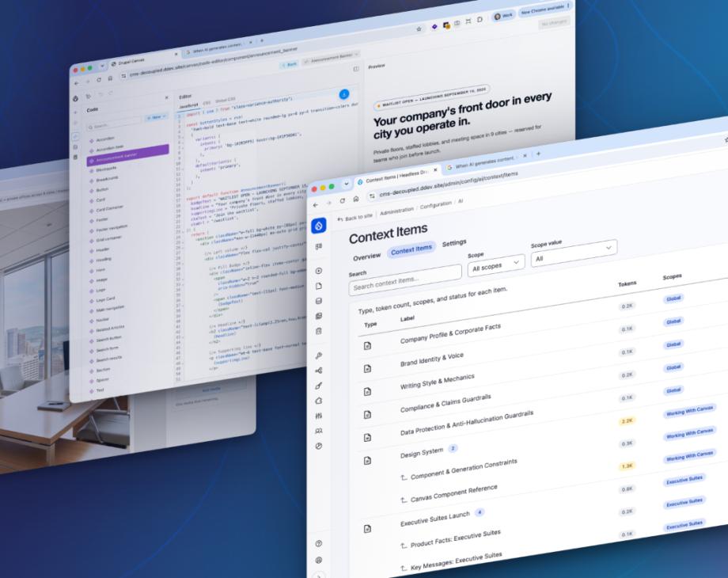Click the 1.3K tokens badge
This screenshot has height=578, width=728.
627,466
